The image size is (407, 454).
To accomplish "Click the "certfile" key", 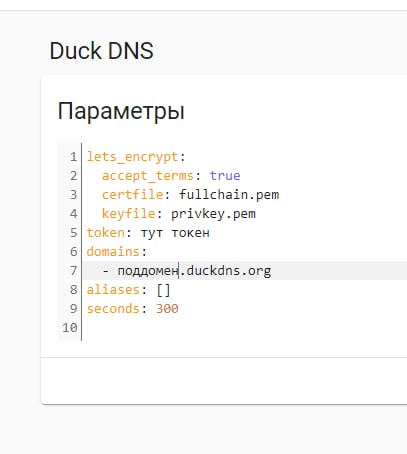I will (132, 195).
